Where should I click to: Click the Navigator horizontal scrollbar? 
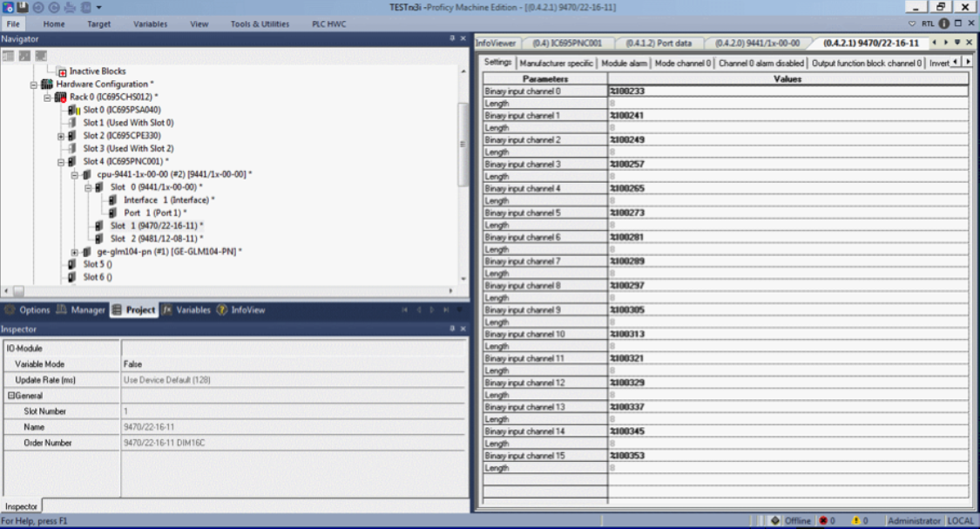(226, 291)
